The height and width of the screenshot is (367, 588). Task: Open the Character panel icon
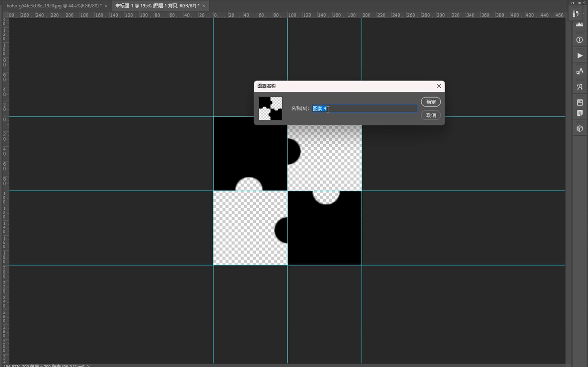coord(579,71)
